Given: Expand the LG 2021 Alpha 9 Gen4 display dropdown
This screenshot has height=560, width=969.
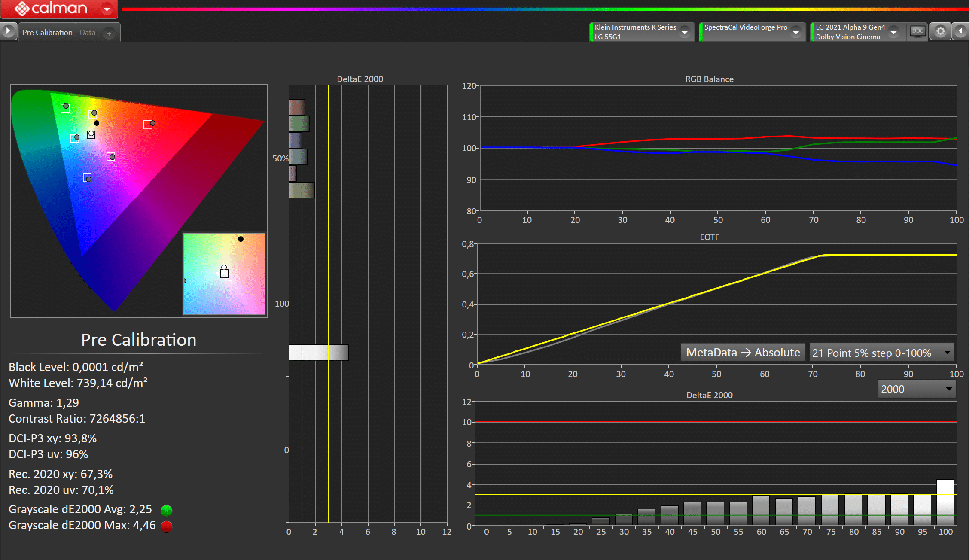Looking at the screenshot, I should coord(893,32).
